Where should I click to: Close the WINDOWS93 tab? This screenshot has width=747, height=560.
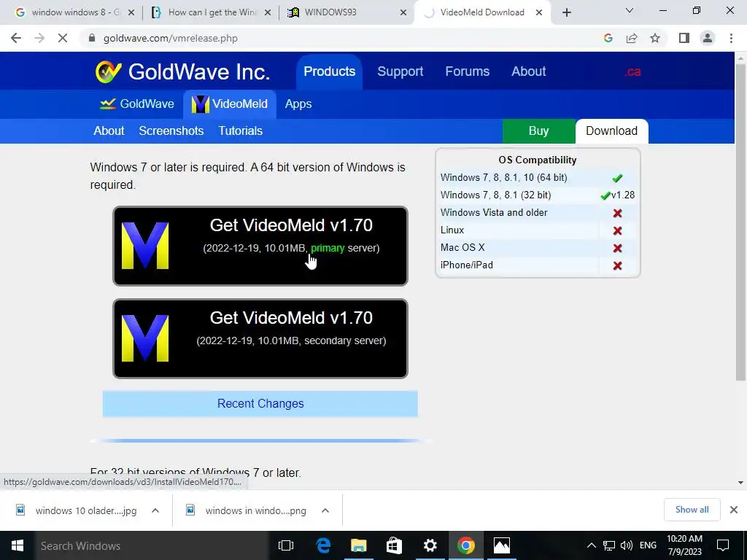pos(403,12)
